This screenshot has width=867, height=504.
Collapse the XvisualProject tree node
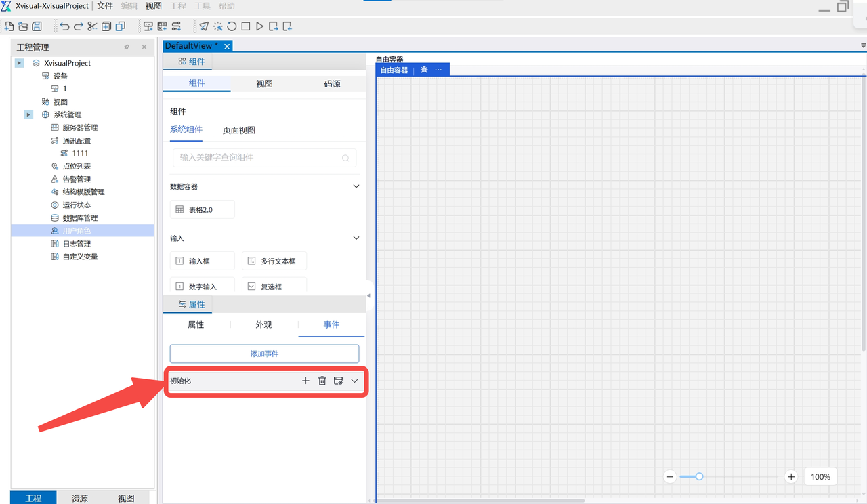(20, 63)
